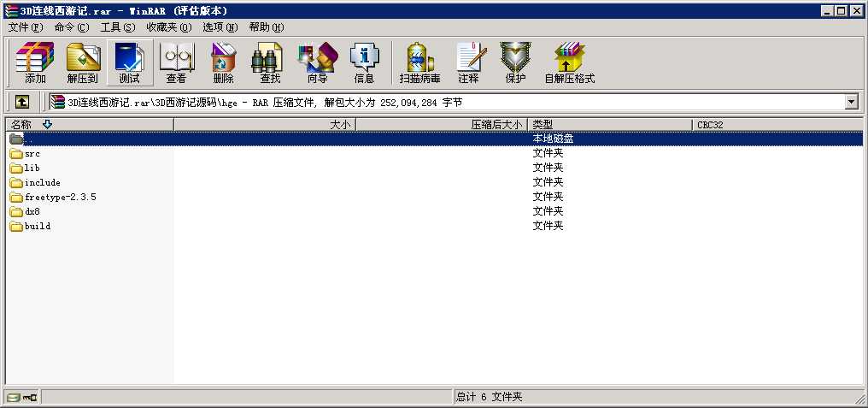Select the src folder icon
The width and height of the screenshot is (868, 408).
pos(16,154)
